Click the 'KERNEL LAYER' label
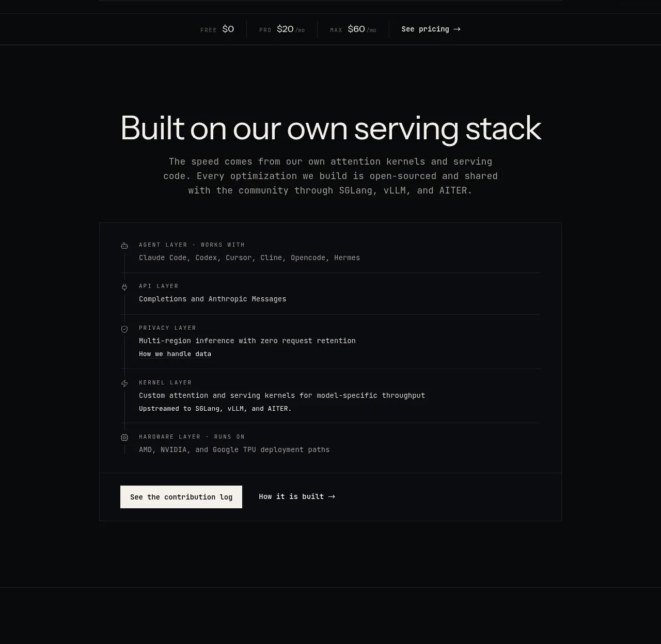Screen dimensions: 661x644 (165, 382)
